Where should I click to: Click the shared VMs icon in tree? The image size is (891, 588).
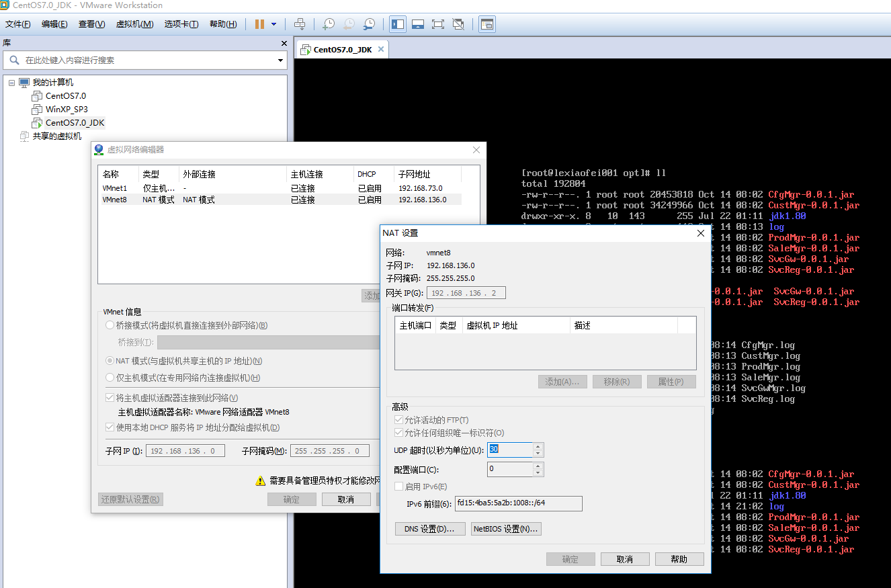pos(25,136)
